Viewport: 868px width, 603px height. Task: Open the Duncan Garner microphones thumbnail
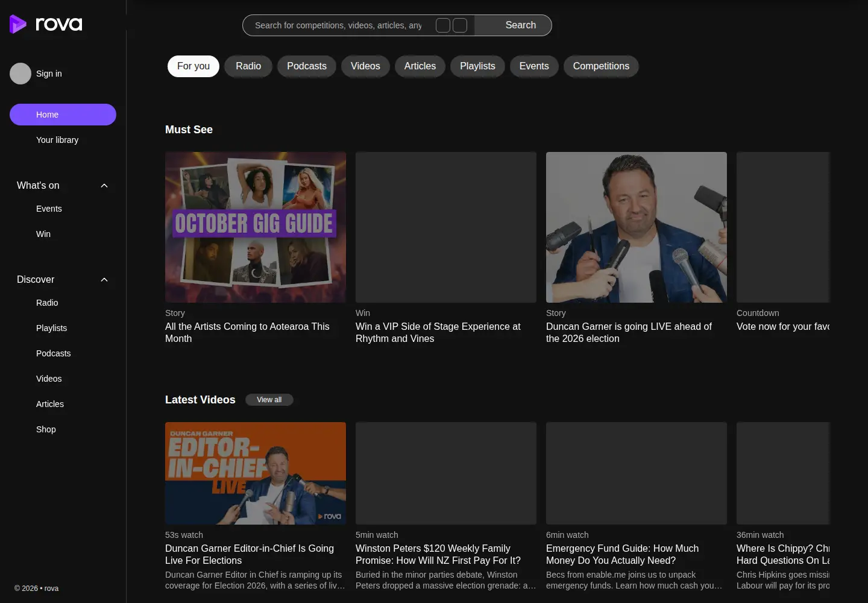click(637, 227)
